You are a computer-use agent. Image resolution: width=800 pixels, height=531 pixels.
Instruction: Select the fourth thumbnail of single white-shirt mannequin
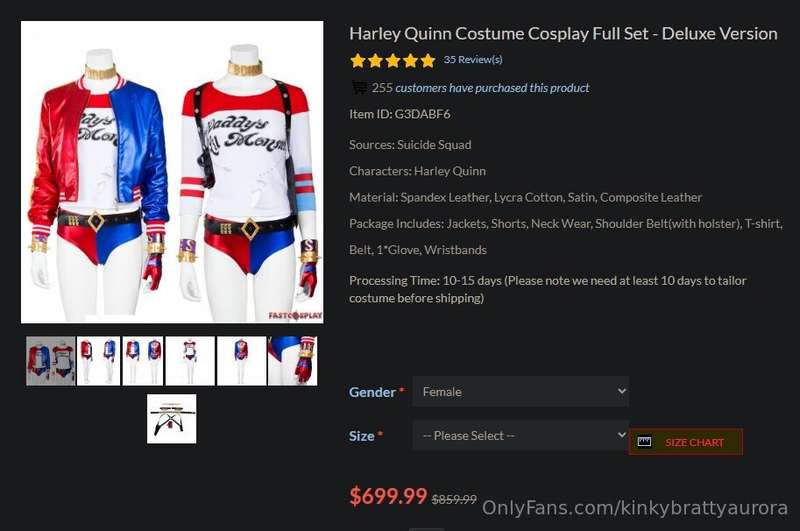pos(190,361)
